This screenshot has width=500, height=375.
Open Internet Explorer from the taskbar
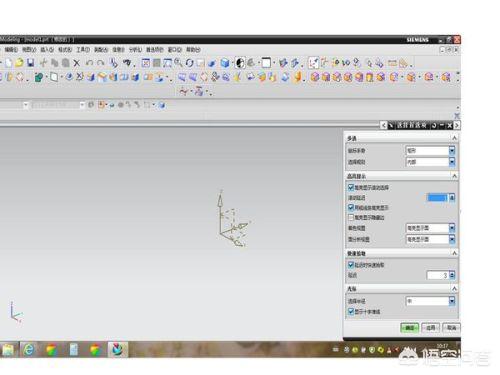(x=29, y=349)
